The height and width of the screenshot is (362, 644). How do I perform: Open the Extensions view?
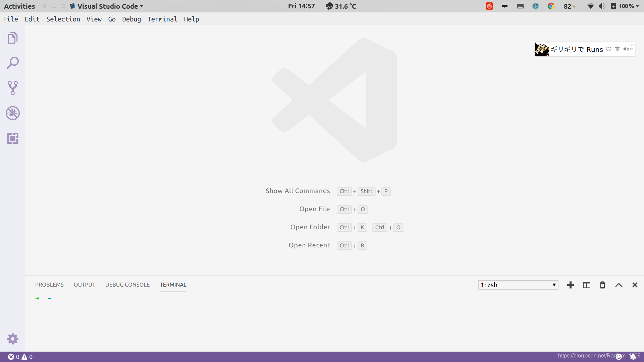[x=12, y=138]
